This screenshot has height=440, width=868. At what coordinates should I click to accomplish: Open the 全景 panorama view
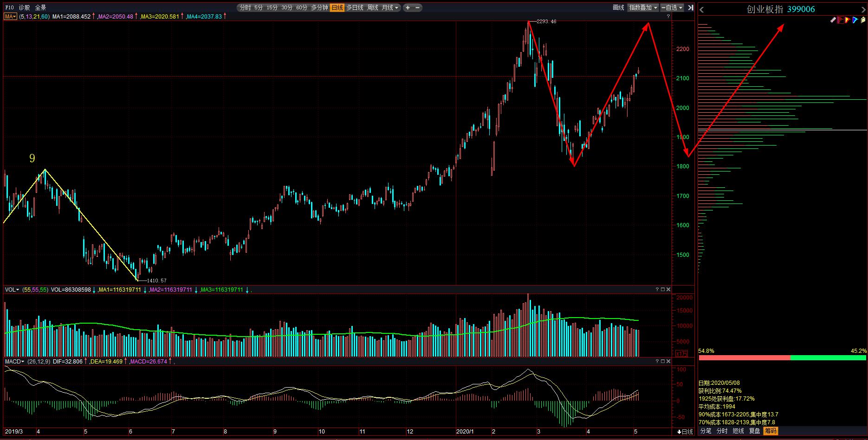(40, 7)
